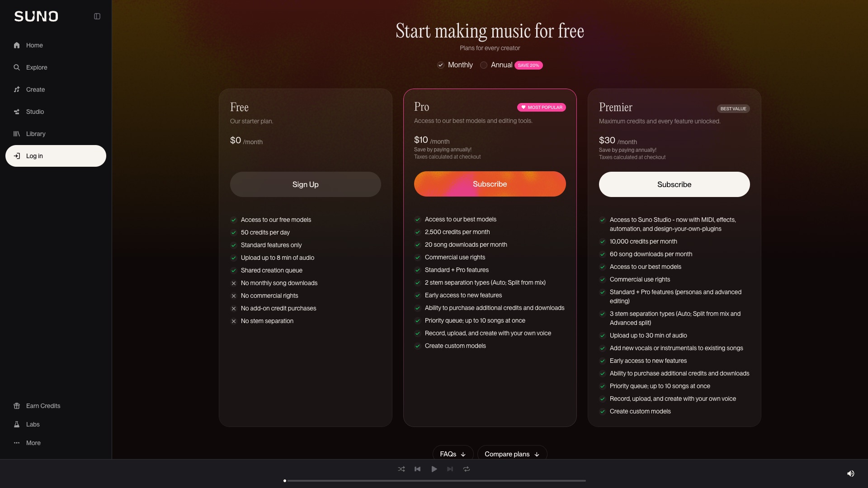Mute audio with the speaker icon

tap(850, 474)
